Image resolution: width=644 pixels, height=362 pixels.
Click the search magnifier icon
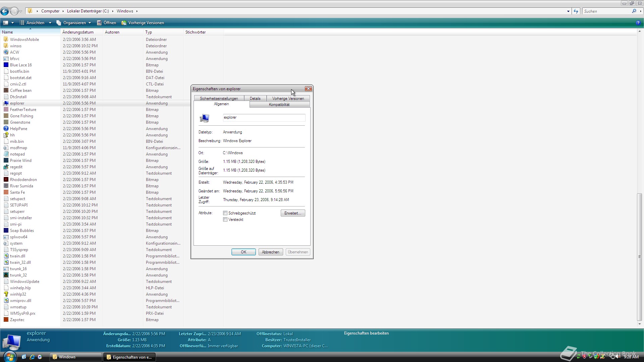[634, 11]
